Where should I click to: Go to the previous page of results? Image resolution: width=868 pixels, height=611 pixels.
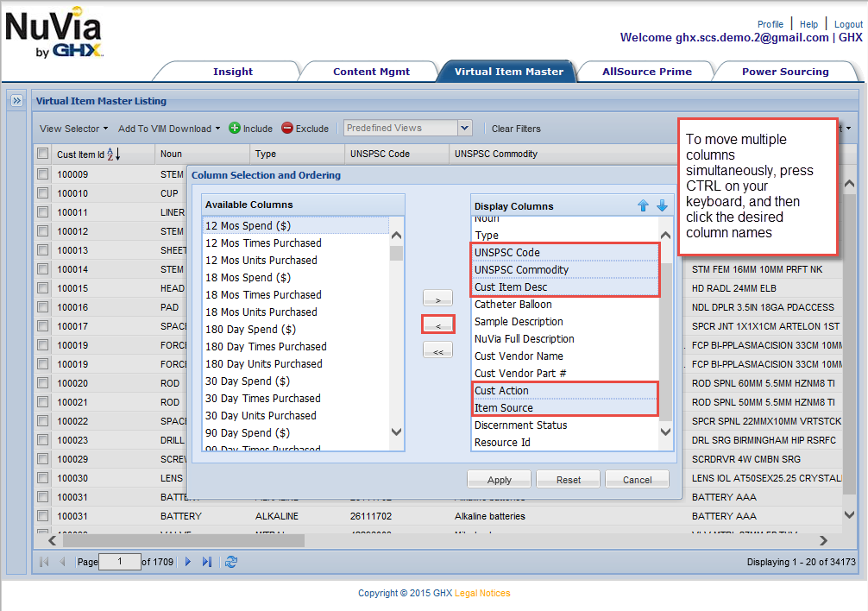62,562
